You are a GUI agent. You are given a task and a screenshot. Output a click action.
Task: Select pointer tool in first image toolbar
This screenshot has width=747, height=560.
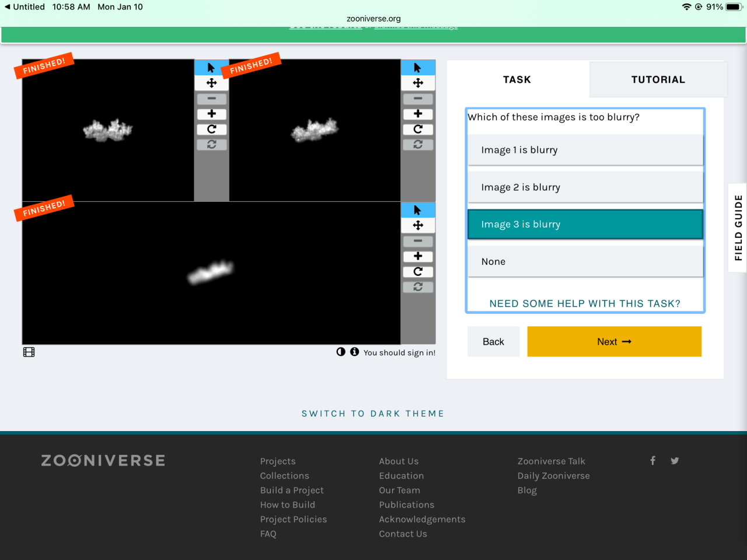click(x=211, y=68)
